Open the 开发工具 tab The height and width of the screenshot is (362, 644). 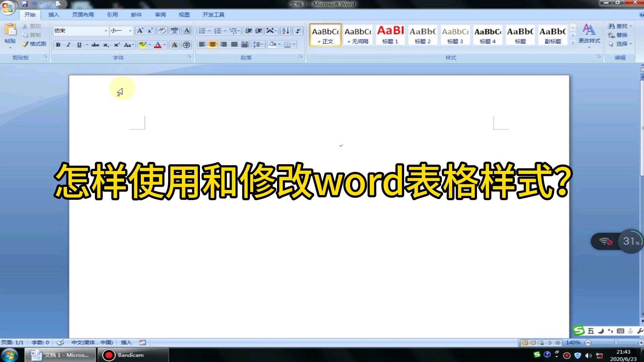coord(213,14)
